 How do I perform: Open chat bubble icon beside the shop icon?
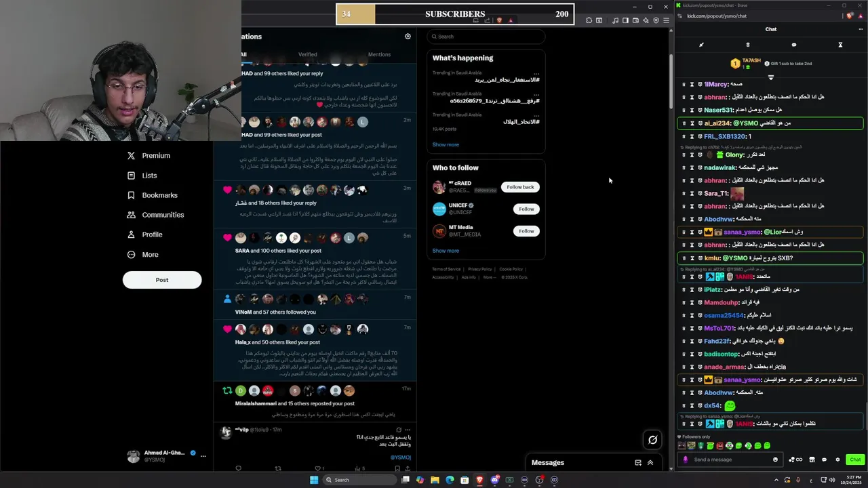pos(825,460)
